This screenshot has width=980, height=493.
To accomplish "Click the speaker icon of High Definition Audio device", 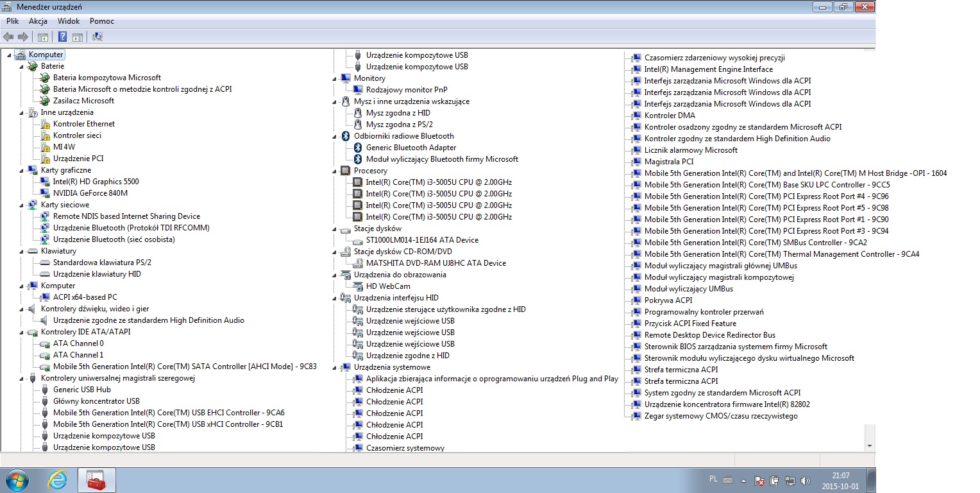I will coord(45,320).
